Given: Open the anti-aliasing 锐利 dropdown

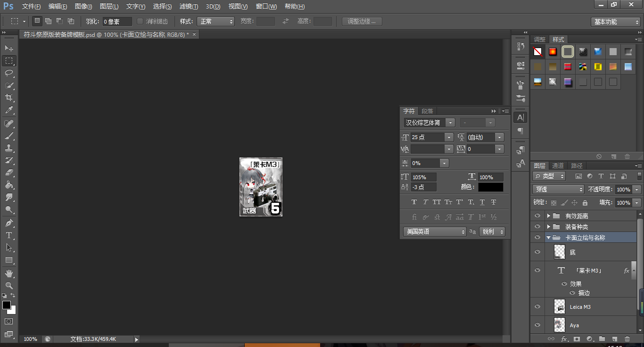Looking at the screenshot, I should point(492,231).
